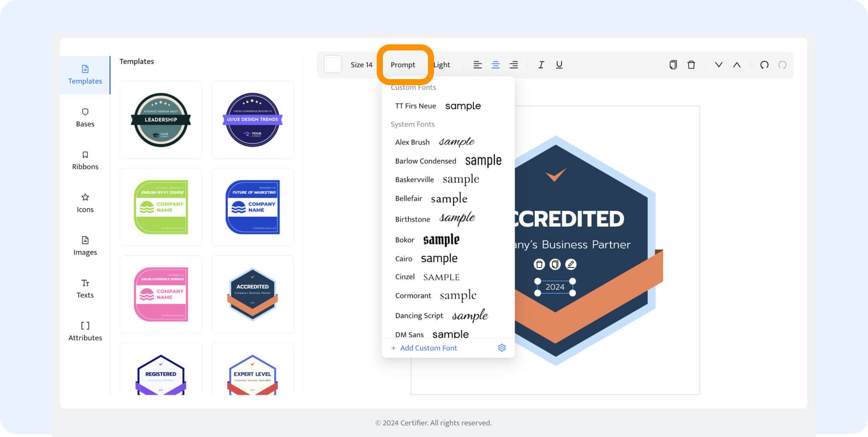868x437 pixels.
Task: Switch to the Images panel
Action: point(85,246)
